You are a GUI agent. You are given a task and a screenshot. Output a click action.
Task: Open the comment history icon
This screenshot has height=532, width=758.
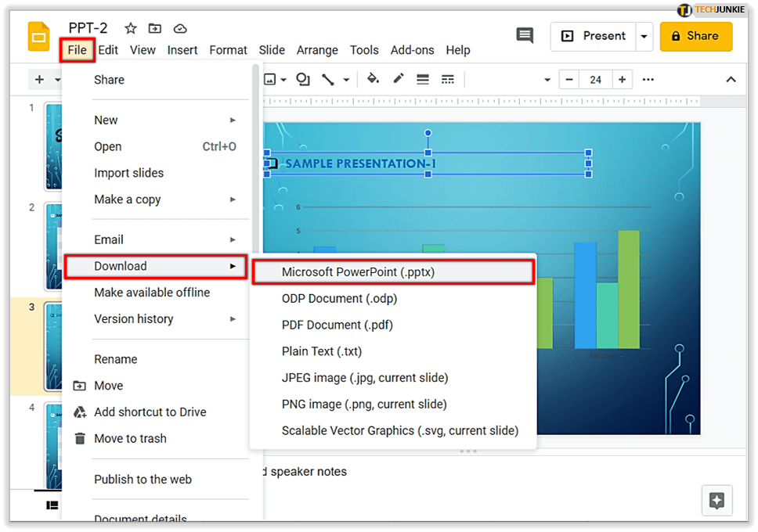pyautogui.click(x=525, y=36)
